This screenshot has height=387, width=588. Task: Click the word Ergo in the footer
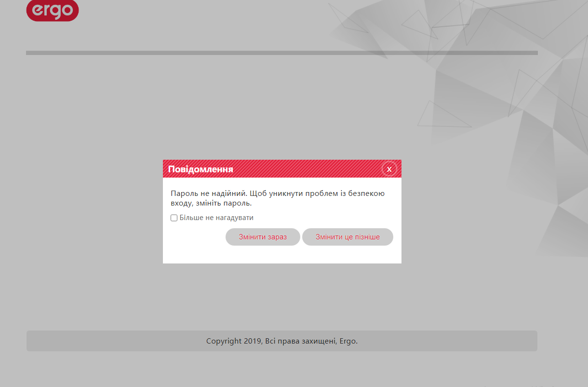point(348,341)
